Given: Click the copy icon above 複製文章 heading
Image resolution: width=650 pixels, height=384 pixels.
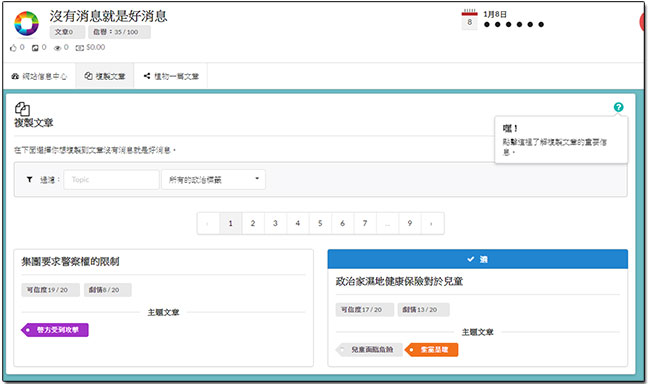Looking at the screenshot, I should pyautogui.click(x=22, y=109).
